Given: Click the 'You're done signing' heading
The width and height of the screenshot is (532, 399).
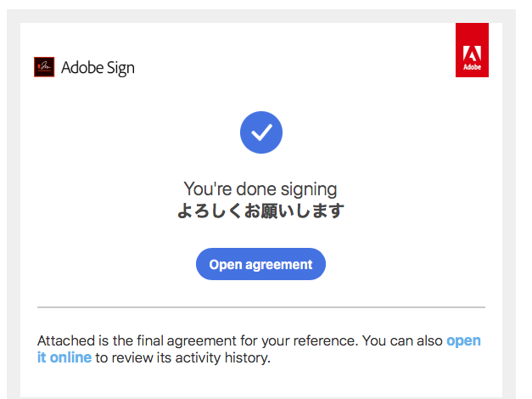Looking at the screenshot, I should pos(260,189).
